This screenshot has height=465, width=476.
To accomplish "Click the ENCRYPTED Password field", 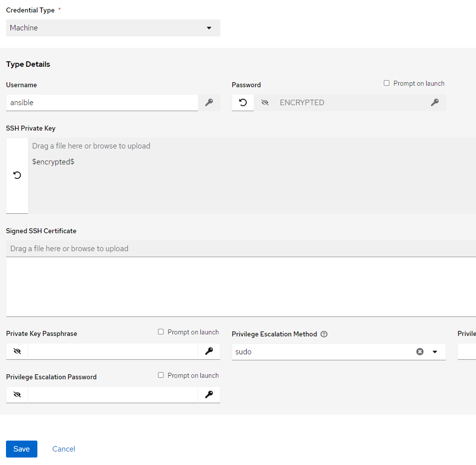I will 350,103.
